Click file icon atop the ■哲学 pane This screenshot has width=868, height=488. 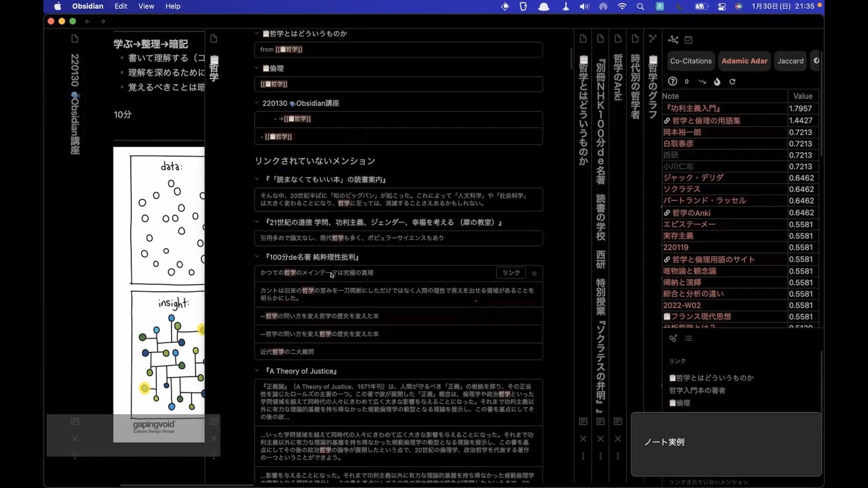tap(214, 39)
